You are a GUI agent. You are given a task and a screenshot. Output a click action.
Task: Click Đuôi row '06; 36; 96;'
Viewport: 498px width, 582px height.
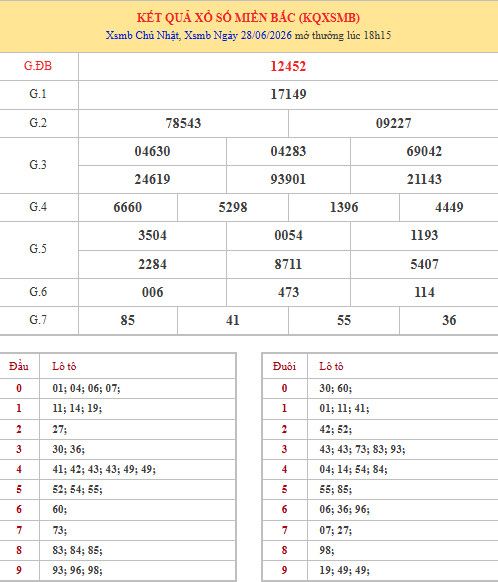(x=344, y=509)
